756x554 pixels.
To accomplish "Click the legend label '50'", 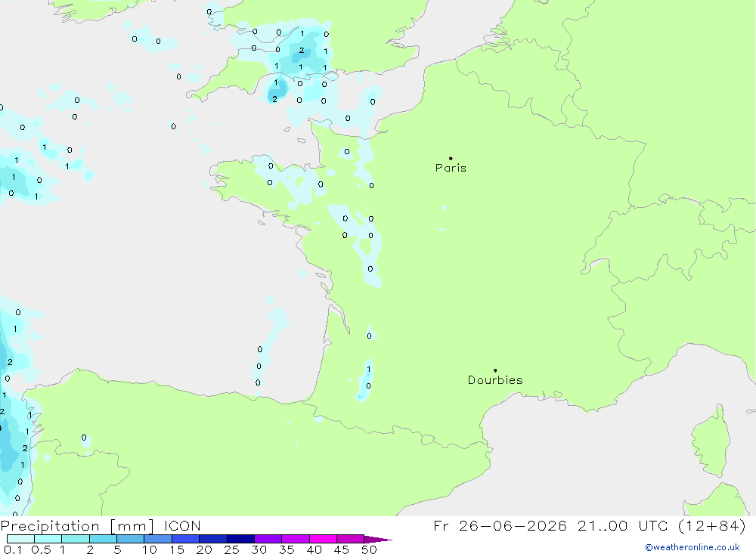I will [369, 549].
